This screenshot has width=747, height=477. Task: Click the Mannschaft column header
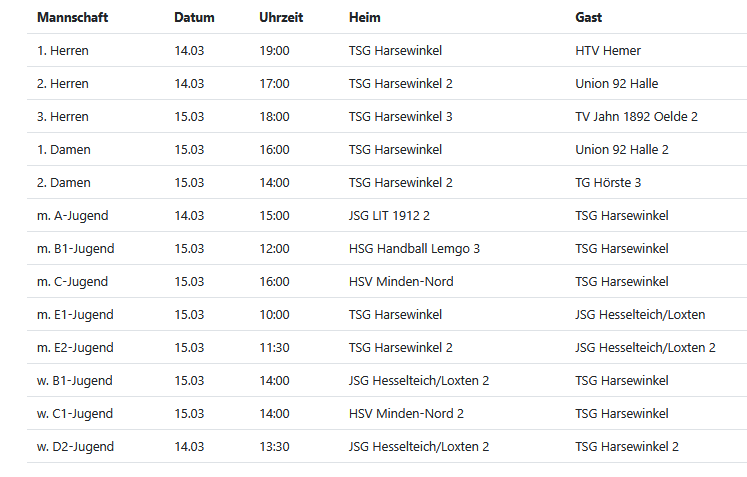72,18
